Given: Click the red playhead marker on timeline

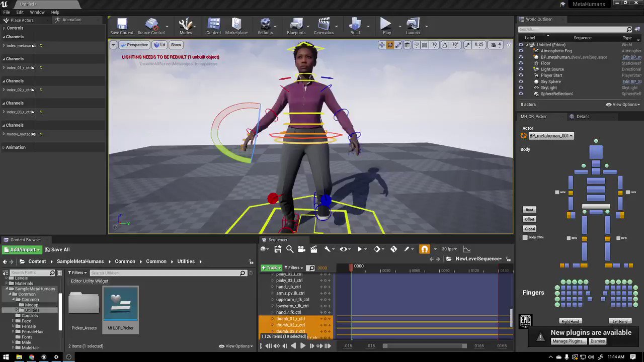Looking at the screenshot, I should pos(351,268).
